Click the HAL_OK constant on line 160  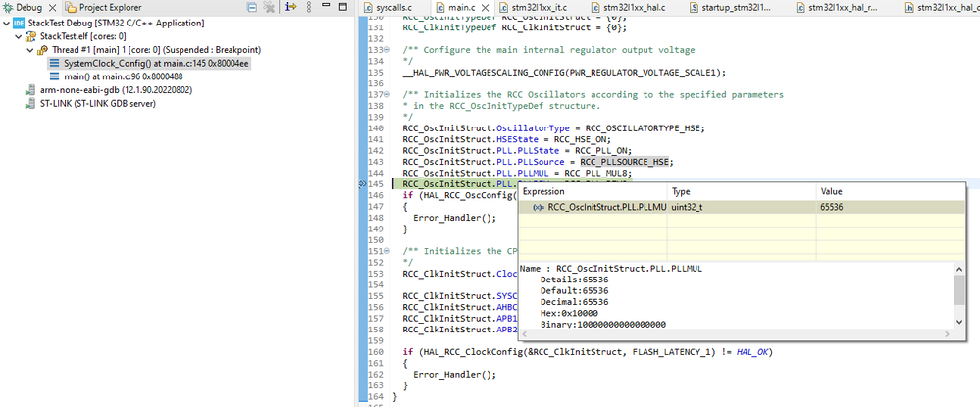pos(752,352)
